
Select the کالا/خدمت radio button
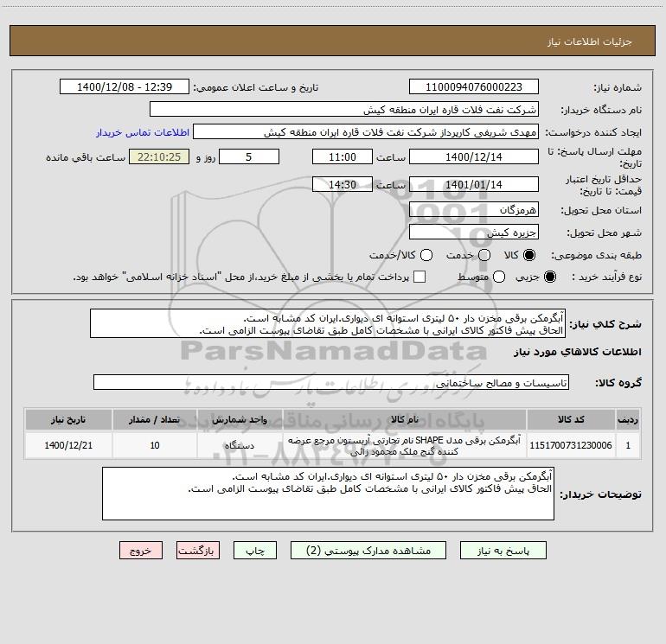tap(426, 255)
